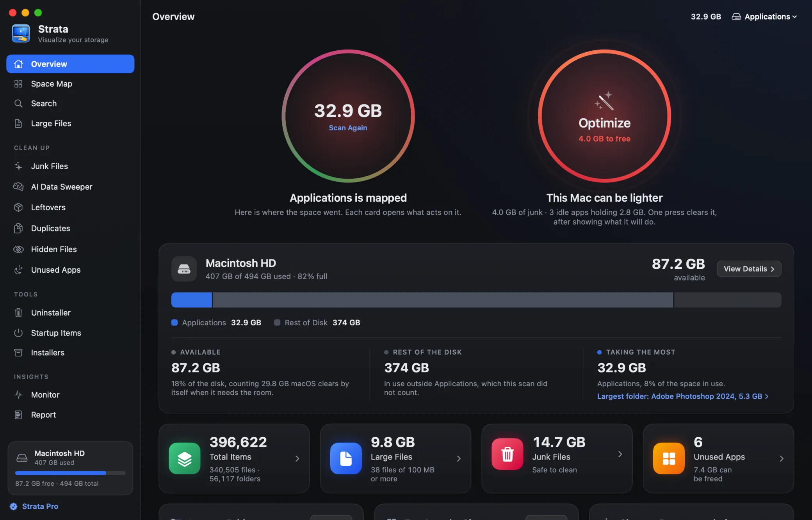Click the Startup Items power icon
Viewport: 812px width, 520px height.
point(18,333)
